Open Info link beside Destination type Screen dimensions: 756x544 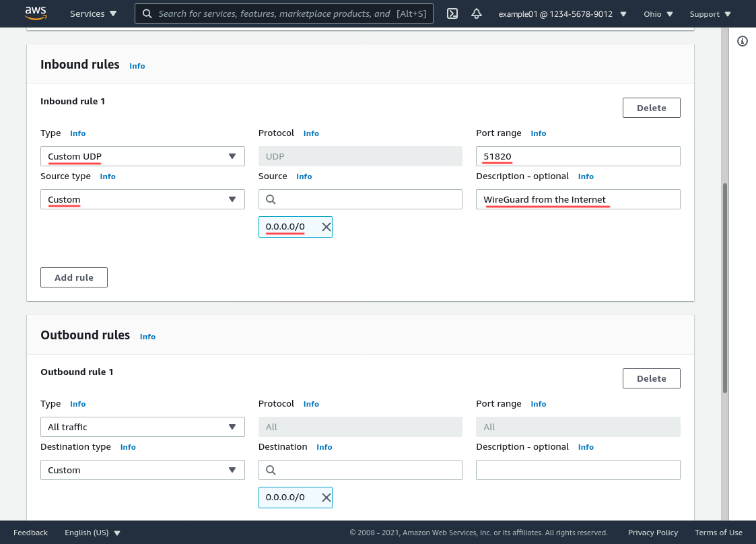[x=128, y=447]
